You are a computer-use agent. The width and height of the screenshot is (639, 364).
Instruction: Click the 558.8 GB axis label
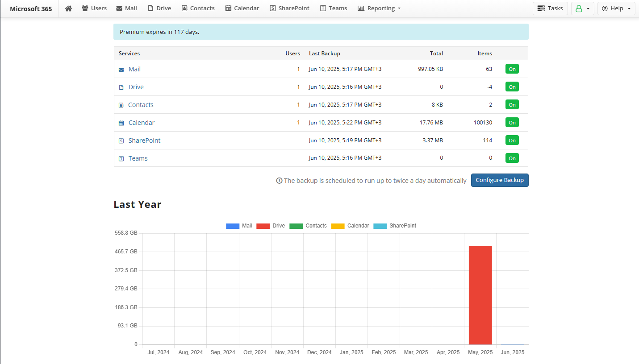[x=126, y=233]
